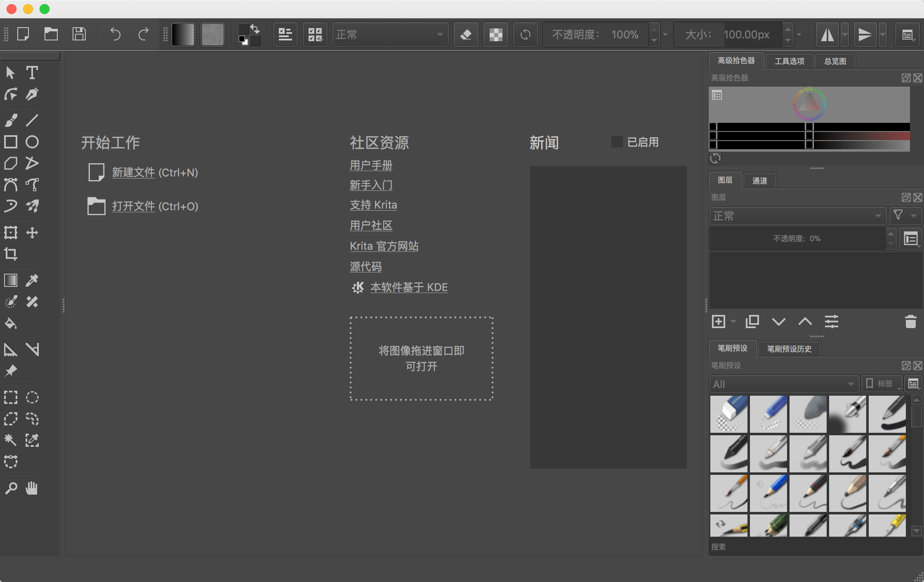
Task: Expand opacity slider extra options arrow
Action: point(665,35)
